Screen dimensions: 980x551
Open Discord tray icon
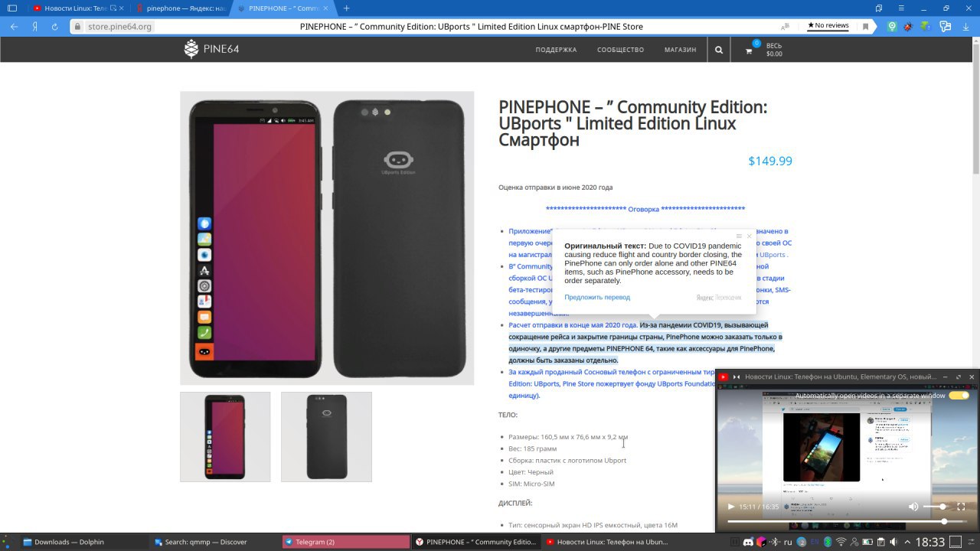(x=748, y=542)
